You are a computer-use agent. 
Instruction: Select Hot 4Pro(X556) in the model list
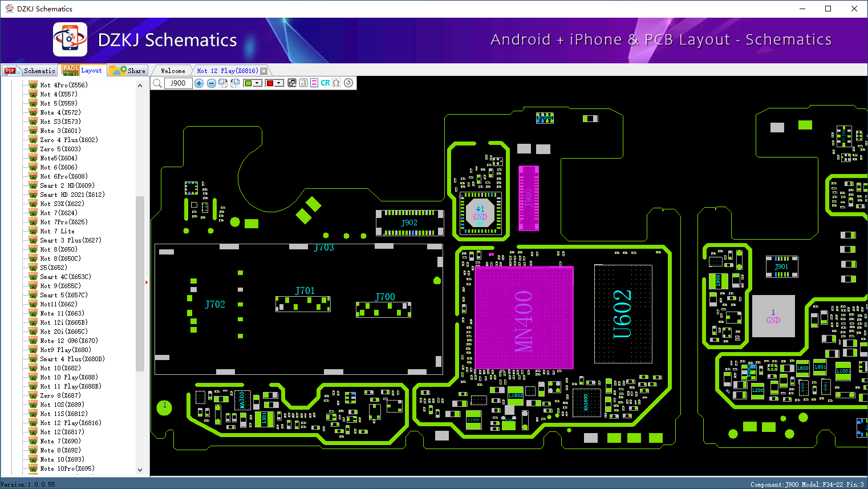(x=64, y=85)
